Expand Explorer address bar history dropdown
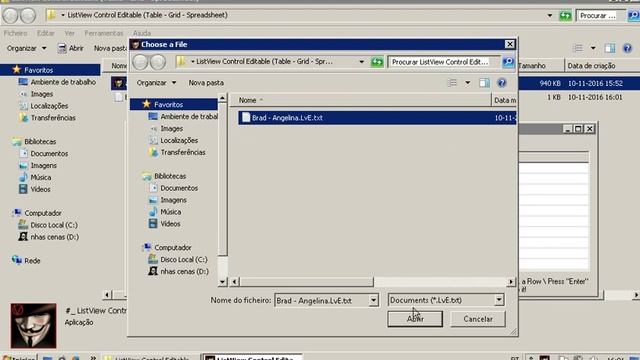 [x=550, y=16]
